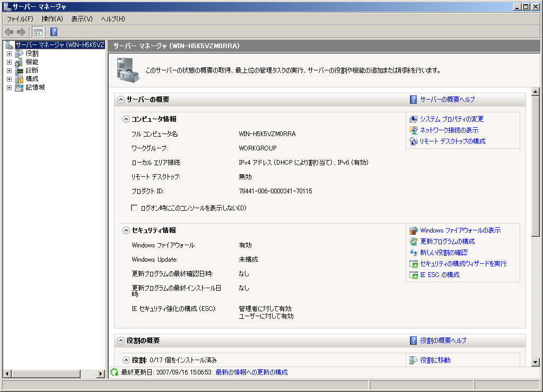Image resolution: width=543 pixels, height=392 pixels.
Task: Click the システム プロパティの変更 icon
Action: (414, 119)
